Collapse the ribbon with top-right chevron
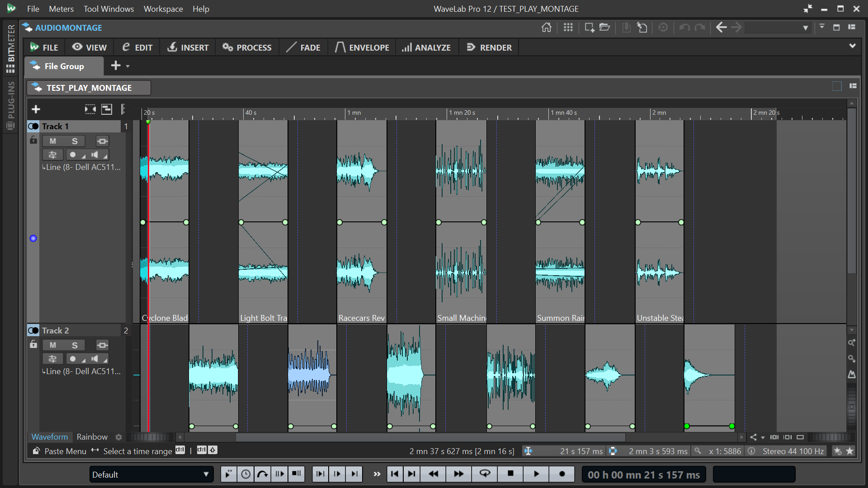Screen dimensions: 868x488 [852, 46]
